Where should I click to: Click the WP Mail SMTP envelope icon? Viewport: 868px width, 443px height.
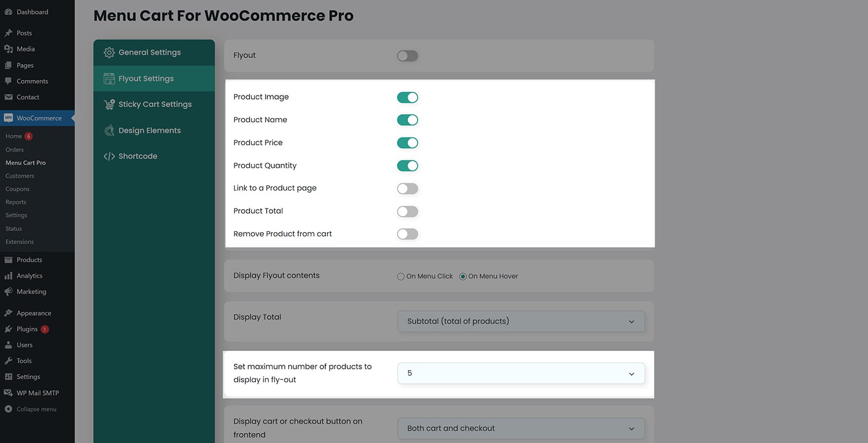pos(8,393)
